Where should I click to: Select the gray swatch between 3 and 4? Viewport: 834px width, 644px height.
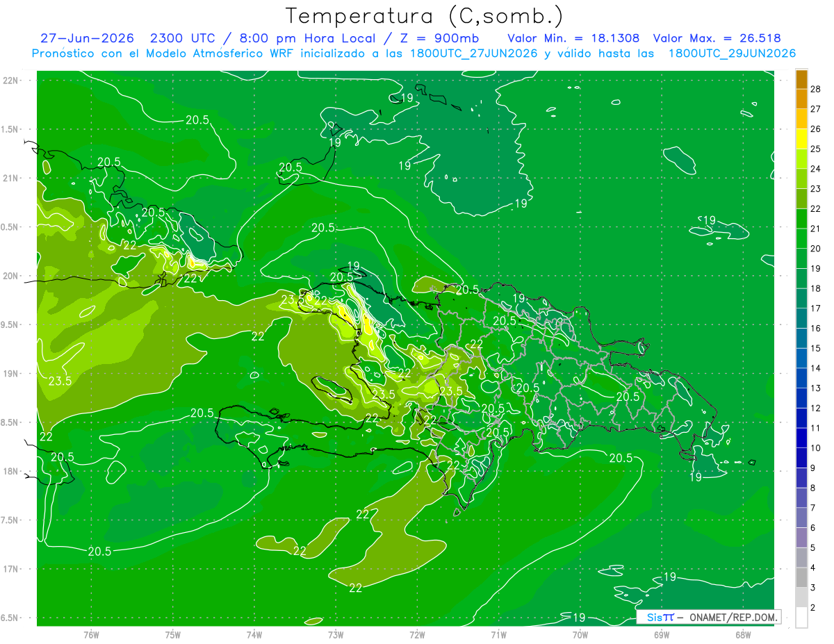801,578
